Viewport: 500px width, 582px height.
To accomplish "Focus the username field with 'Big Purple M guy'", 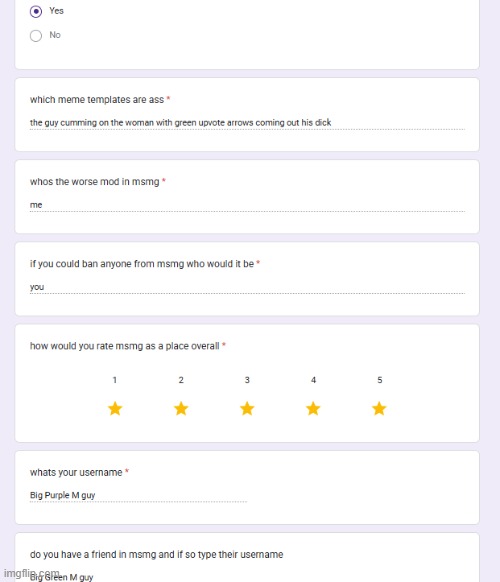I will (x=138, y=495).
